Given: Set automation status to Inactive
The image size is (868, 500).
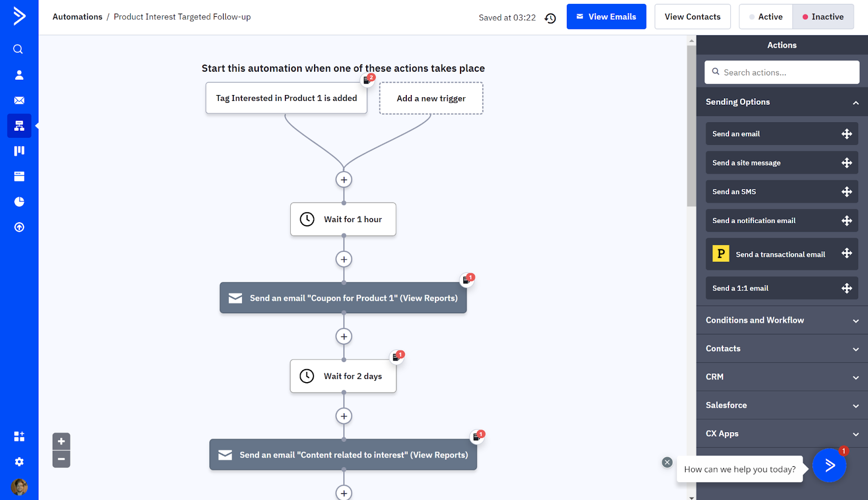Looking at the screenshot, I should coord(823,17).
